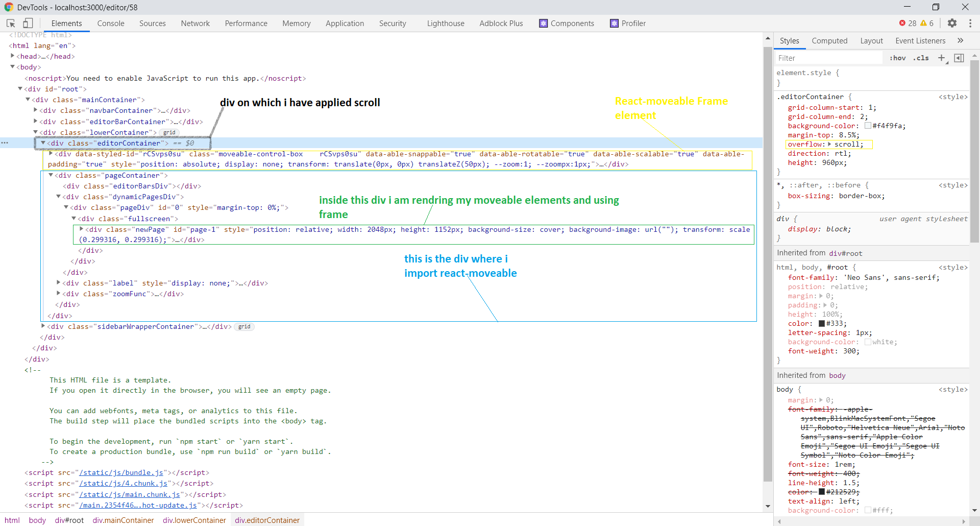
Task: Click the direction: rtl value
Action: pos(841,154)
